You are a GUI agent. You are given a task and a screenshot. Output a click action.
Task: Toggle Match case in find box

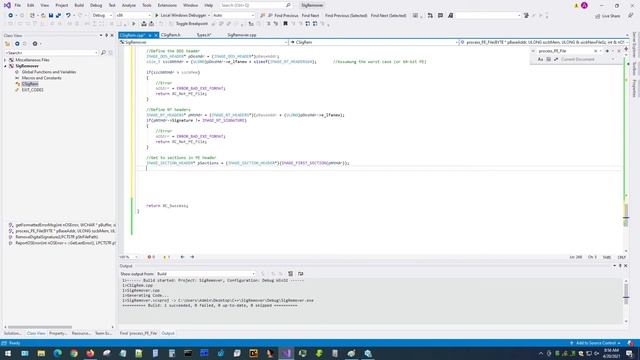(x=540, y=60)
